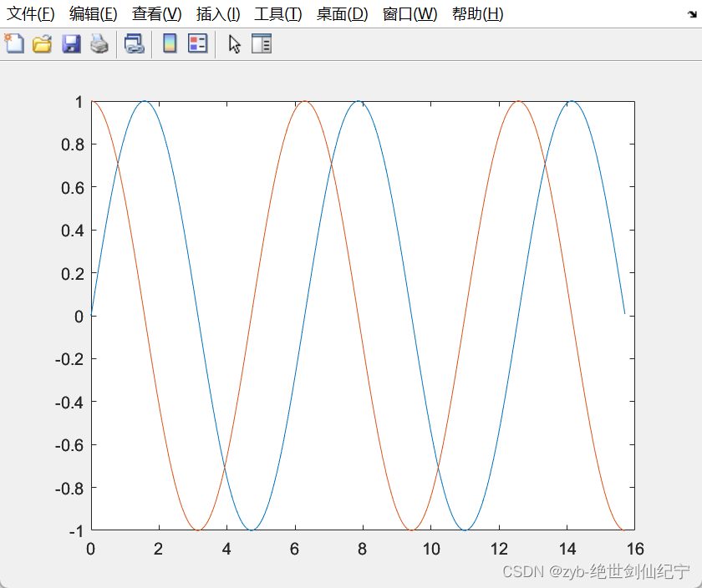702x588 pixels.
Task: Click y-axis tick label 0.8
Action: [73, 144]
